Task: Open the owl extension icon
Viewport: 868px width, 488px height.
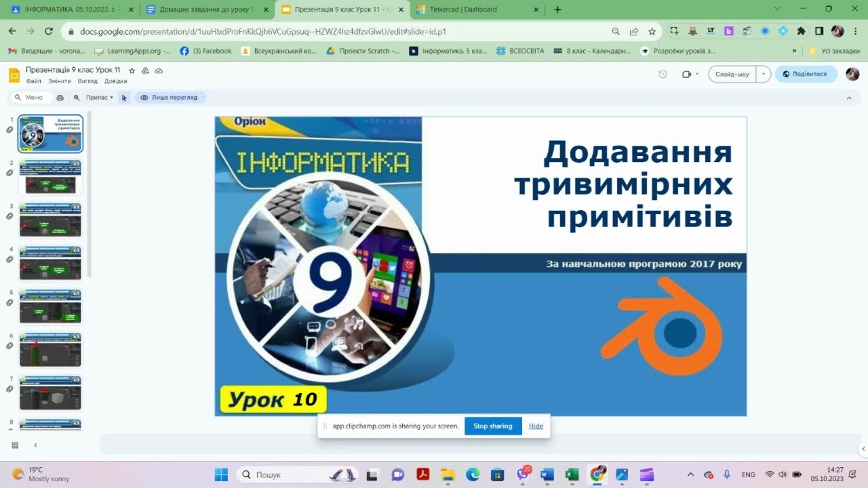Action: coord(692,31)
